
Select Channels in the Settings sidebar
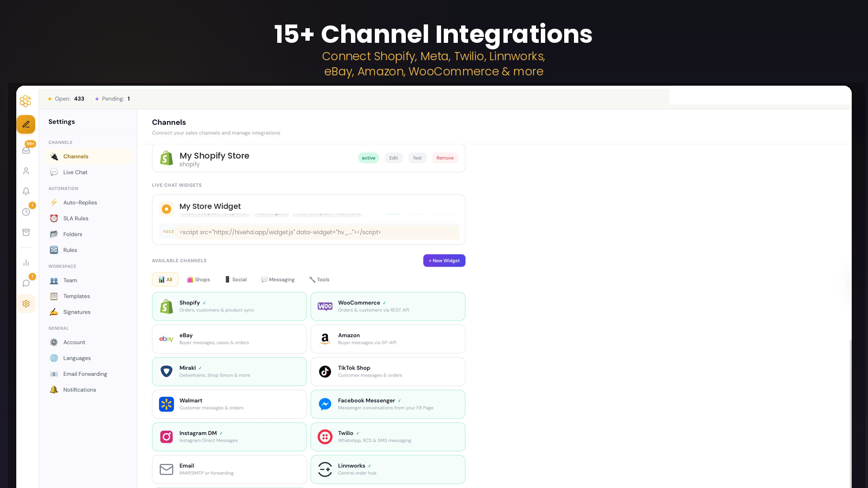click(x=88, y=157)
